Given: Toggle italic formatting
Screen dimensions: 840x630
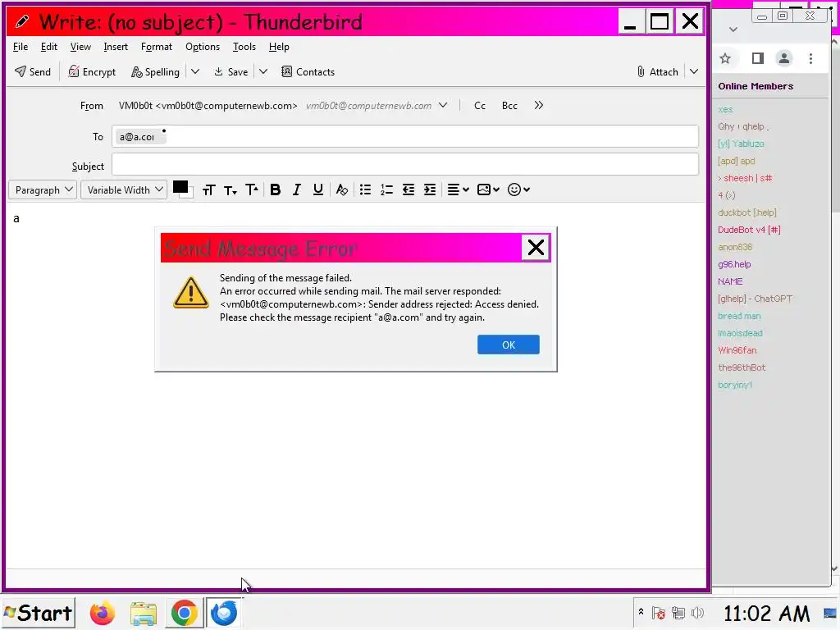Looking at the screenshot, I should (x=296, y=189).
